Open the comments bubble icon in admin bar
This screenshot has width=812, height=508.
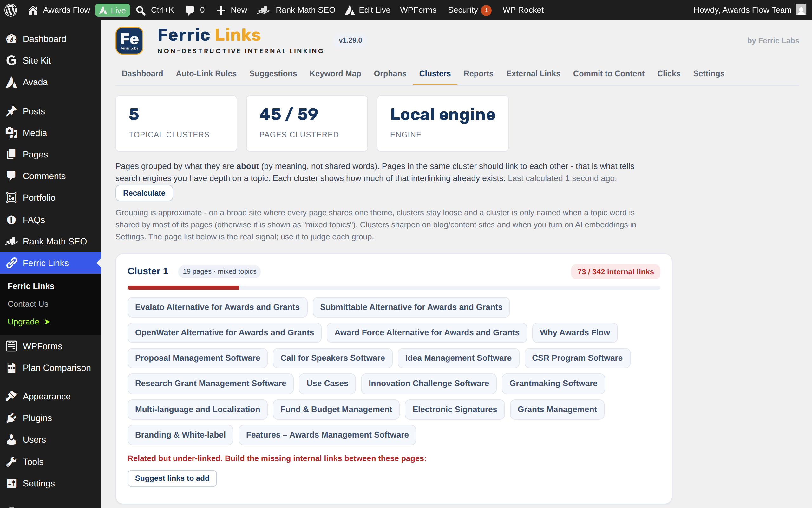pyautogui.click(x=190, y=10)
